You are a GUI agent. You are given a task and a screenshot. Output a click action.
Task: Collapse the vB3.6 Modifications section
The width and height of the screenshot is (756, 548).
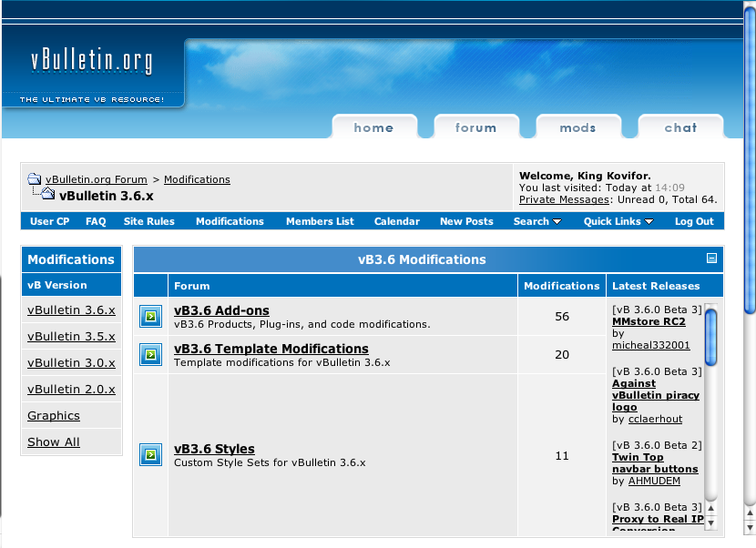pyautogui.click(x=712, y=259)
